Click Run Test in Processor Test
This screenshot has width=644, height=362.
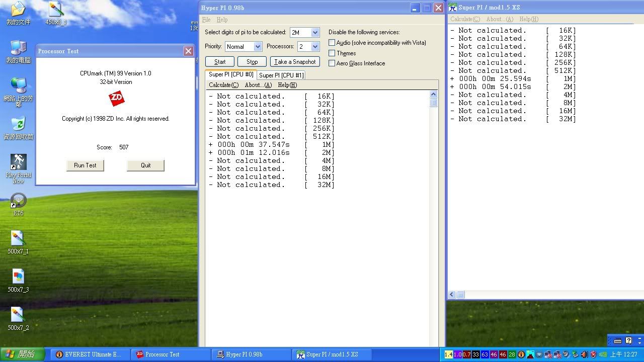(85, 165)
